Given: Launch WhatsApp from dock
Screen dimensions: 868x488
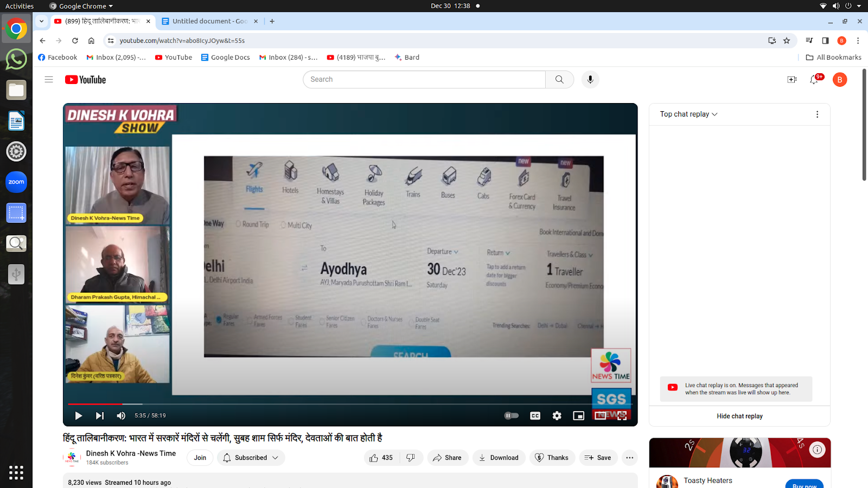Looking at the screenshot, I should point(16,60).
